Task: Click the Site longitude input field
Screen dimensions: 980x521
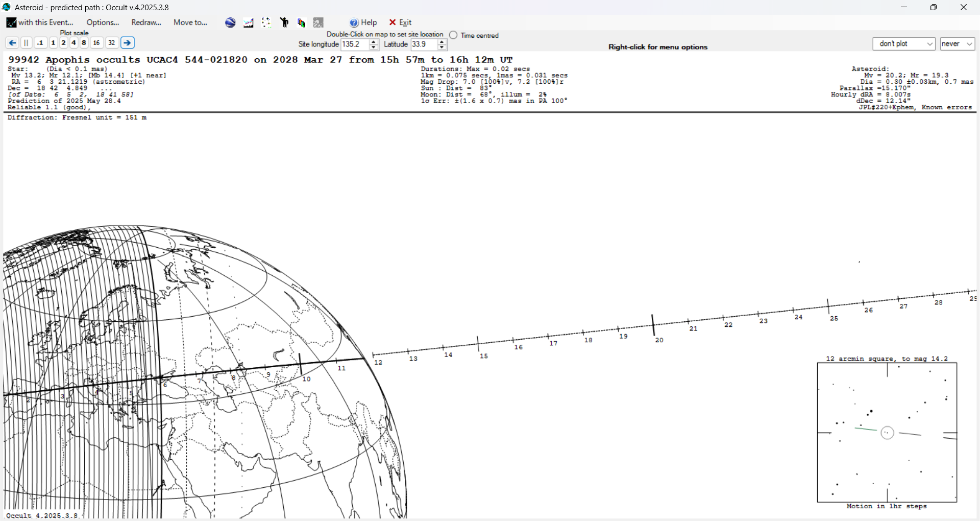Action: pyautogui.click(x=355, y=44)
